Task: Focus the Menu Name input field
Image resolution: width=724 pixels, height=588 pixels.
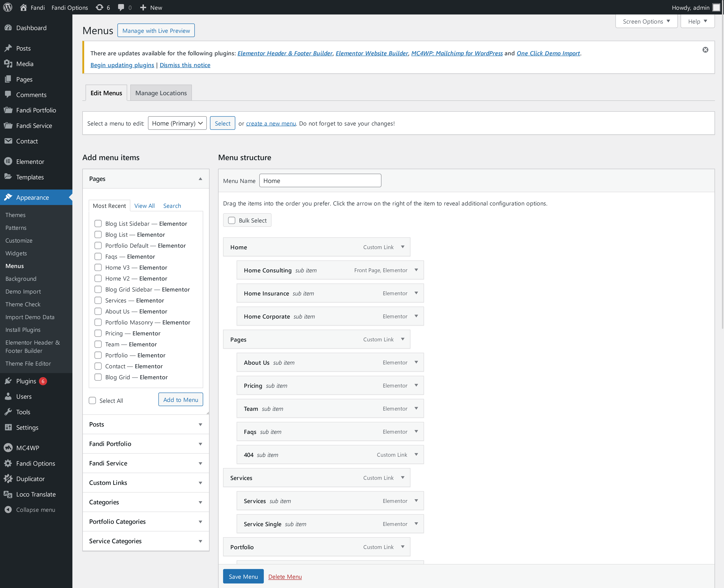Action: 320,181
